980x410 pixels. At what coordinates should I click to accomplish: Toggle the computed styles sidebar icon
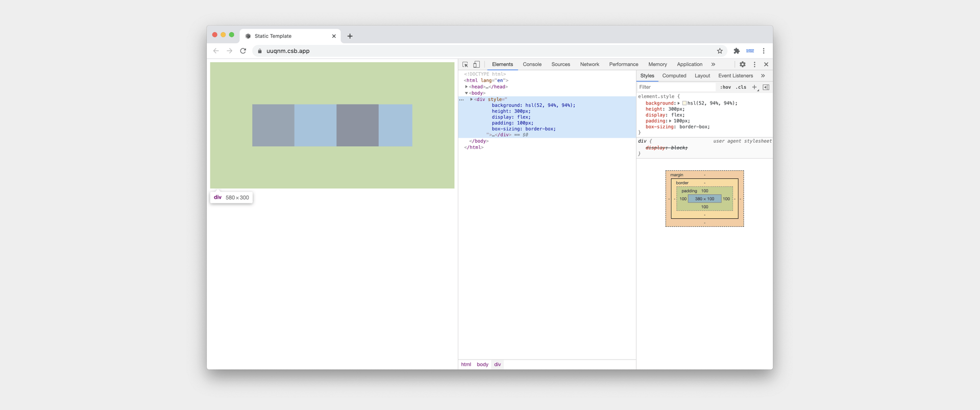tap(766, 87)
